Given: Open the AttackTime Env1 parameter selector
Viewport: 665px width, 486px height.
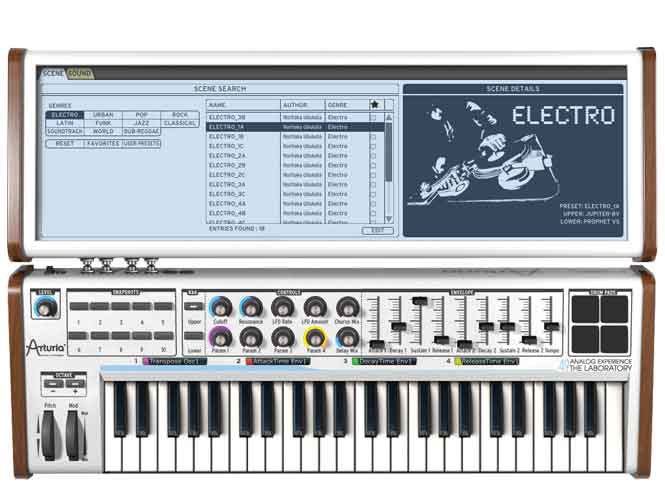Looking at the screenshot, I should tap(278, 361).
